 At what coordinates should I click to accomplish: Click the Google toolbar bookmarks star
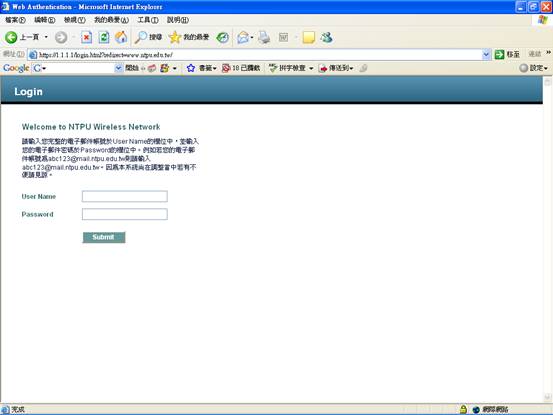pos(191,68)
